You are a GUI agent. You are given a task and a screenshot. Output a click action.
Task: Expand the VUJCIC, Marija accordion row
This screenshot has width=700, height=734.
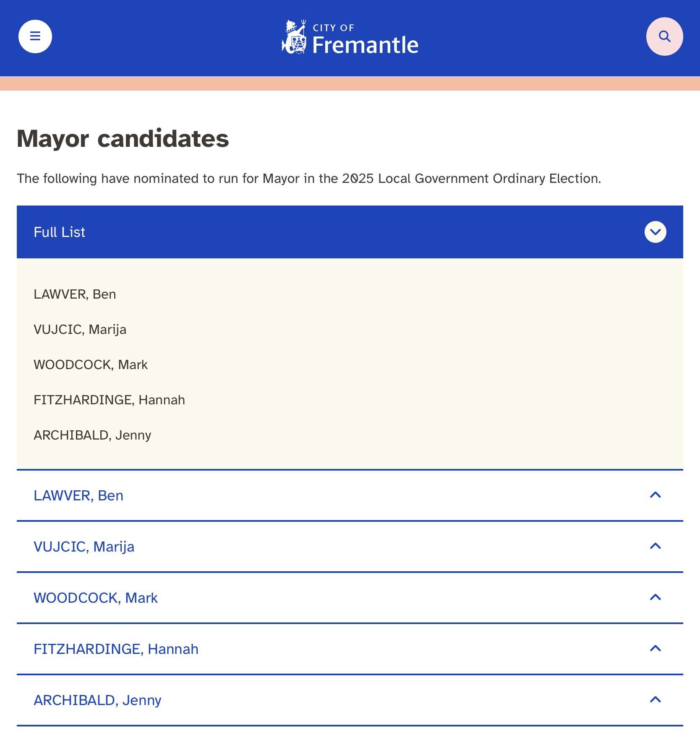(350, 547)
